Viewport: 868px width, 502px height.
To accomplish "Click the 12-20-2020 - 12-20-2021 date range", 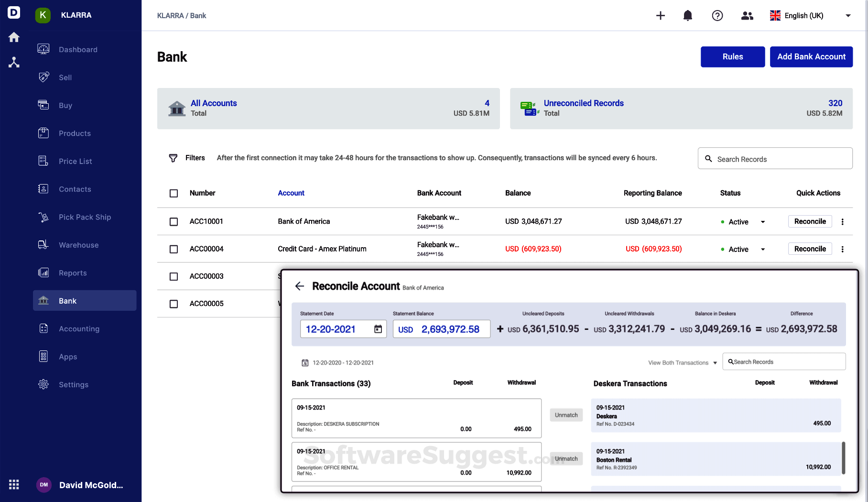I will click(343, 363).
